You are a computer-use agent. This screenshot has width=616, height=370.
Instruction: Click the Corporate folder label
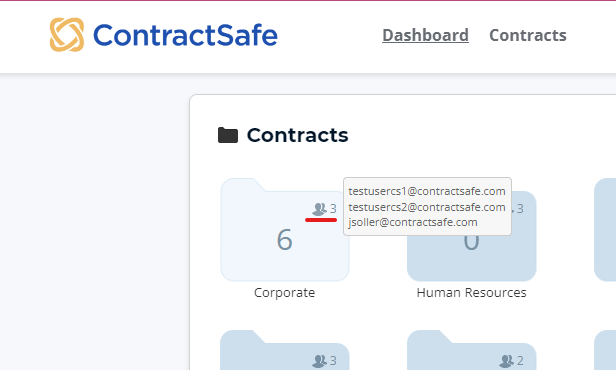pos(284,293)
